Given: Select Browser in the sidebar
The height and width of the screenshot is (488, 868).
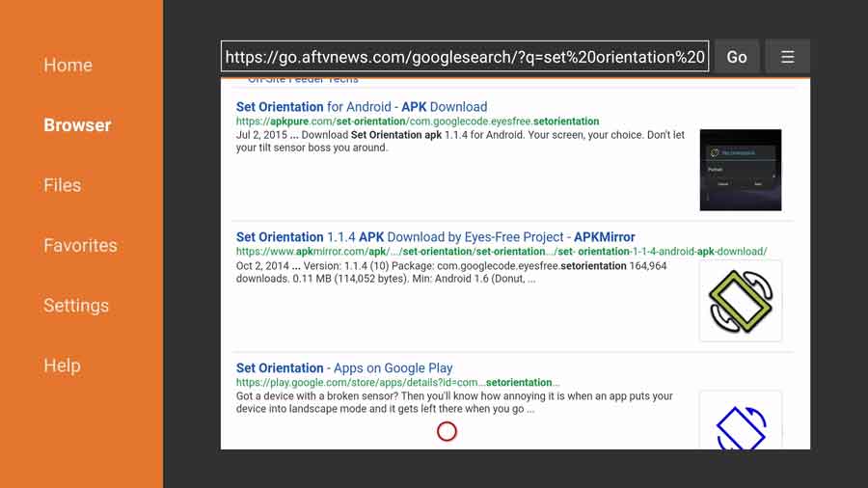Looking at the screenshot, I should [77, 125].
